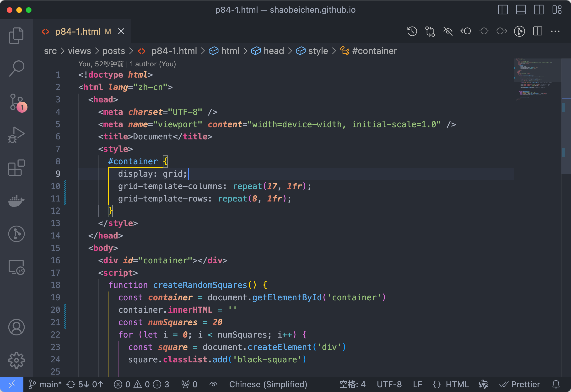The width and height of the screenshot is (571, 392).
Task: Open Run and Debug view
Action: [16, 135]
